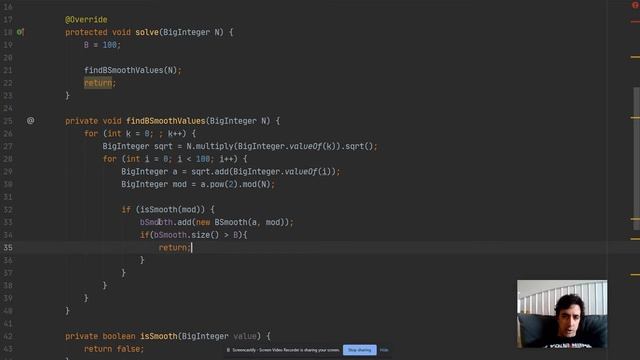Stop sharing the screen
Image resolution: width=640 pixels, height=360 pixels.
[360, 350]
